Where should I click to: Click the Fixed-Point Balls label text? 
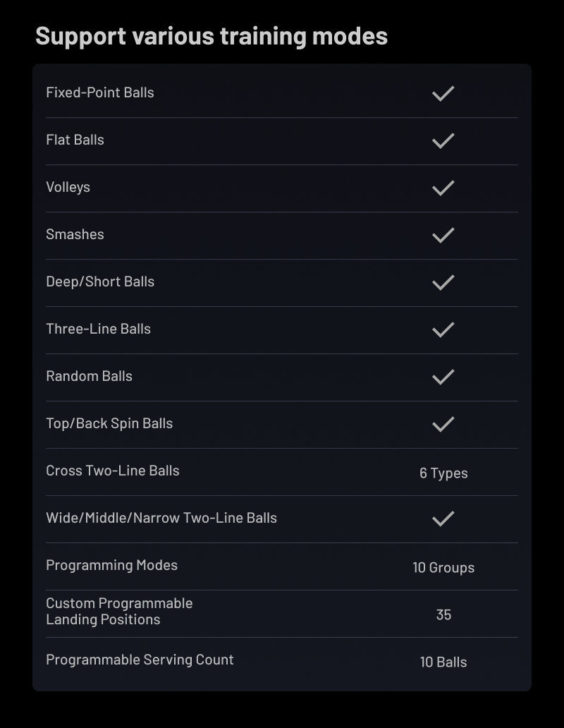[99, 92]
